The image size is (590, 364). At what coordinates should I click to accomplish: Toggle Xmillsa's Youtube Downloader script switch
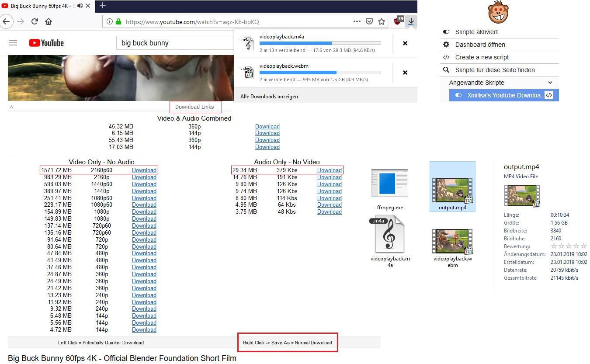click(x=458, y=95)
